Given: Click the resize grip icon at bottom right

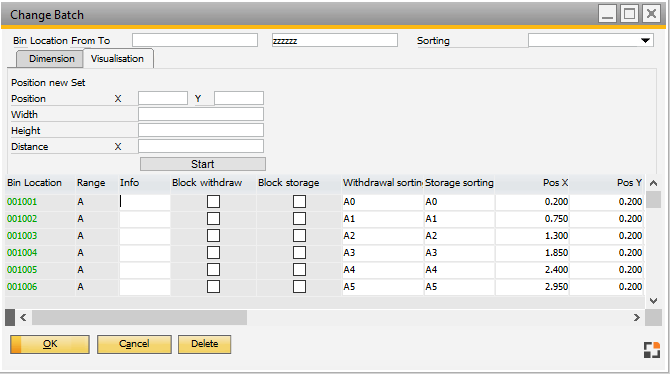Looking at the screenshot, I should [652, 350].
